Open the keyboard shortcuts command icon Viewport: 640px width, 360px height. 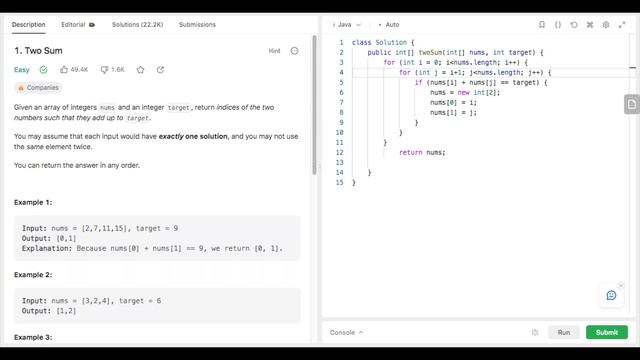(x=590, y=24)
